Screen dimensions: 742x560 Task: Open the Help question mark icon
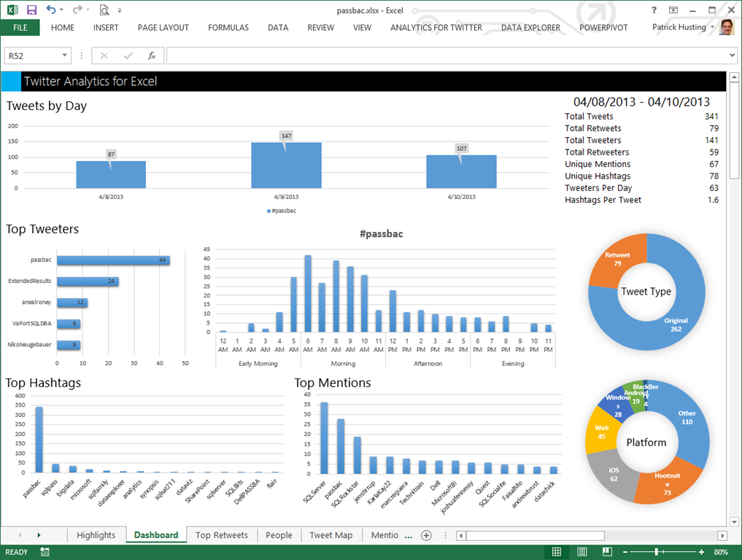click(654, 10)
